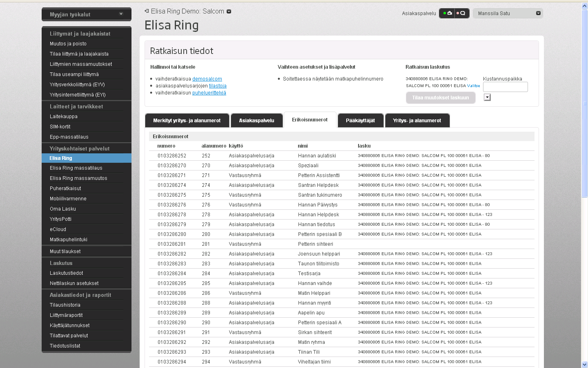The width and height of the screenshot is (588, 368).
Task: Click number 0103286281 for Petterin sihteeri
Action: point(172,244)
